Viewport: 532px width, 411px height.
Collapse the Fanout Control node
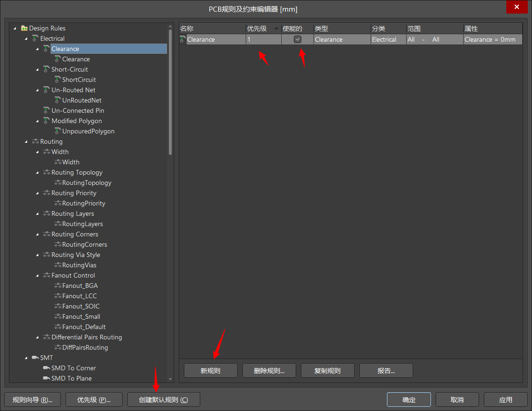tap(38, 276)
